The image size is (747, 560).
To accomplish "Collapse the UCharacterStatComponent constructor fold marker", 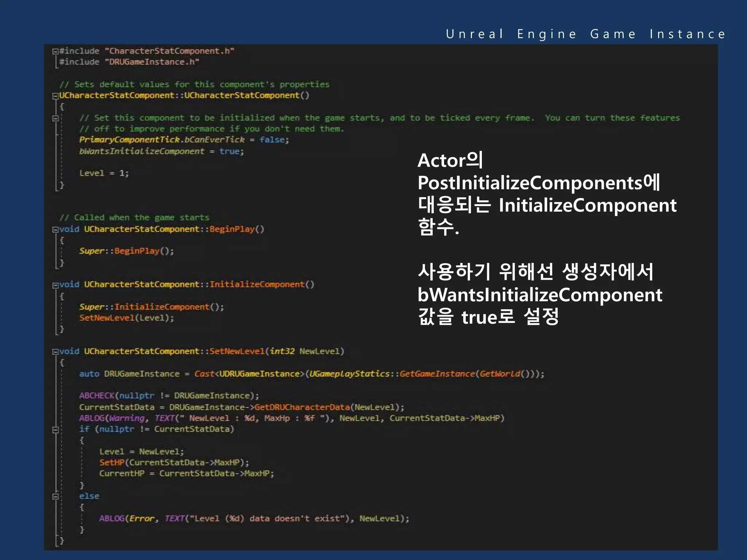I will pos(55,96).
